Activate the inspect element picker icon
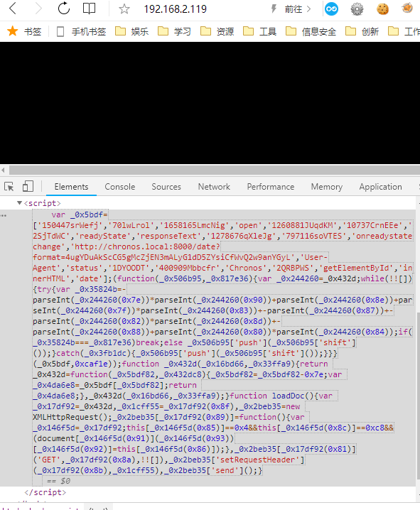The width and height of the screenshot is (420, 510). pyautogui.click(x=9, y=187)
